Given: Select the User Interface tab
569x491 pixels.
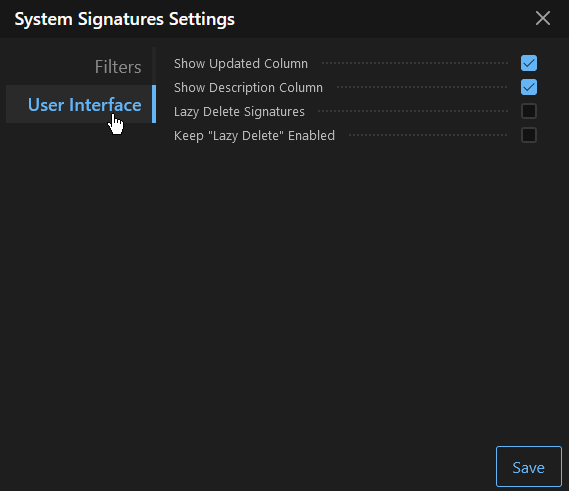Looking at the screenshot, I should 85,105.
